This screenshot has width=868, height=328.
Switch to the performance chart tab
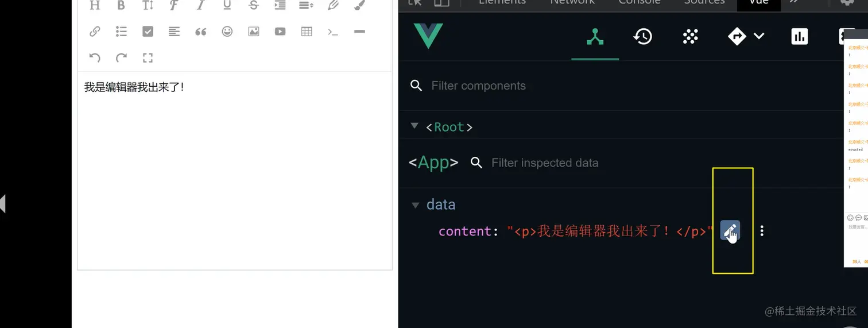point(799,37)
